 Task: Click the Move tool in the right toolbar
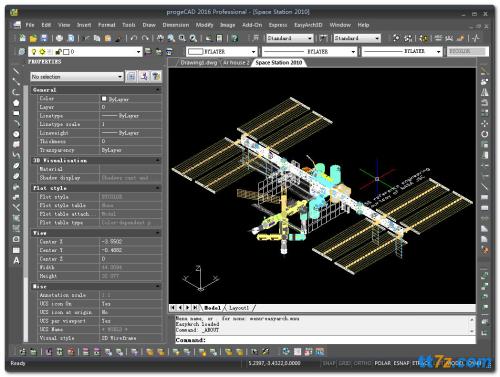[485, 124]
